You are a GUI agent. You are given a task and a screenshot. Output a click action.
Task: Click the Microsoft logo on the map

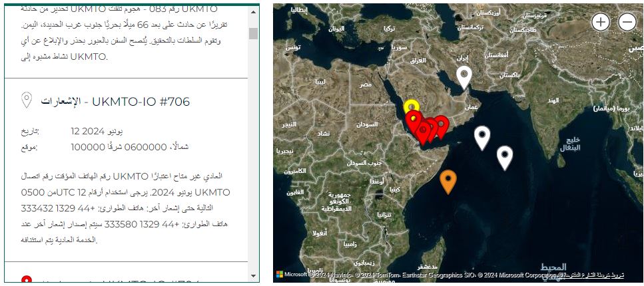click(280, 273)
